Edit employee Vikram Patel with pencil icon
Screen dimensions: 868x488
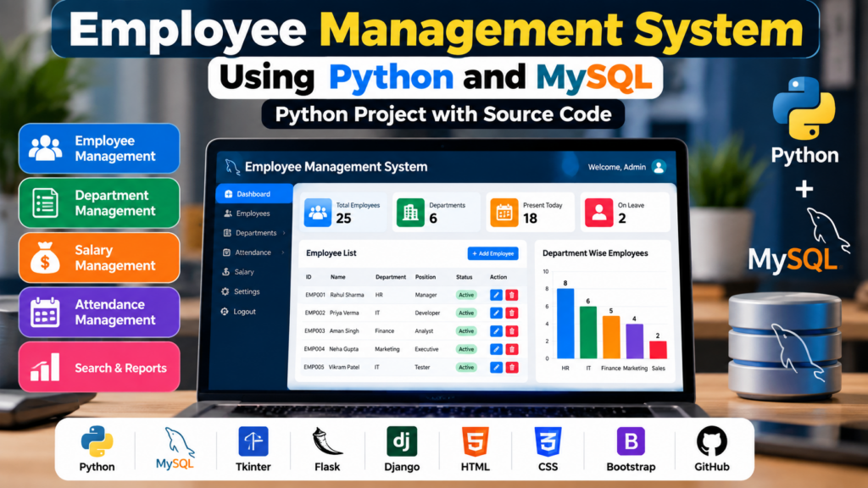[x=496, y=368]
